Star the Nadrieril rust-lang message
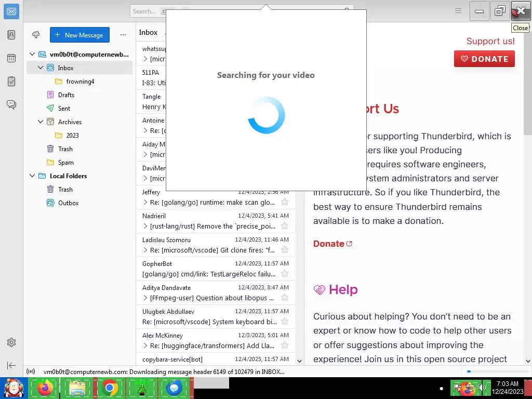The height and width of the screenshot is (399, 532). point(285,226)
